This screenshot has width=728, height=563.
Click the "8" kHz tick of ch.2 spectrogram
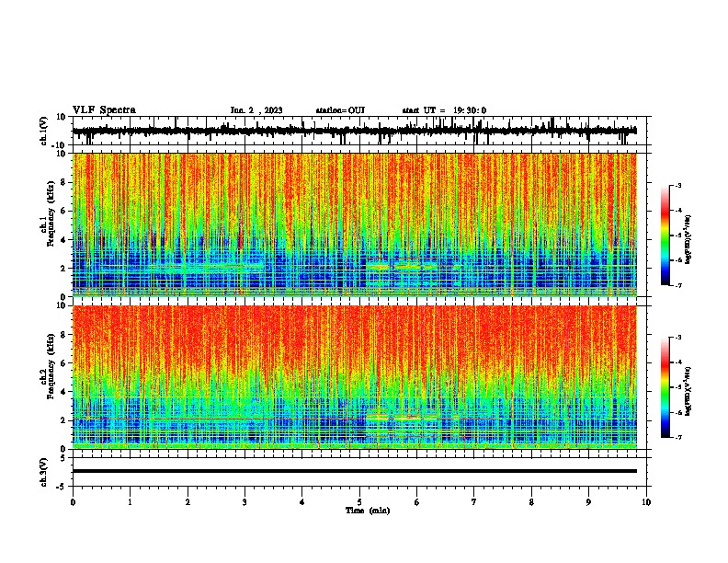coord(63,335)
